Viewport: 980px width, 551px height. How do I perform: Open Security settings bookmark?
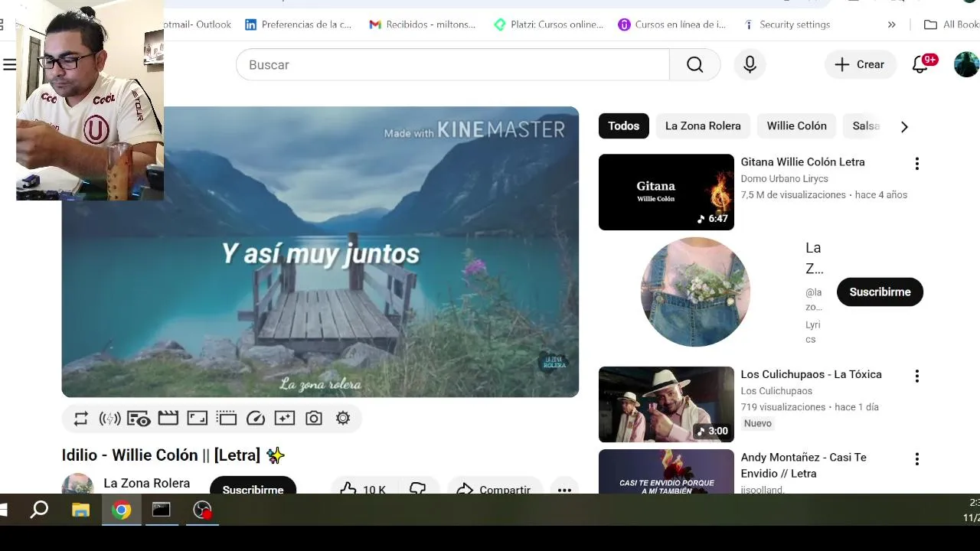click(x=787, y=24)
